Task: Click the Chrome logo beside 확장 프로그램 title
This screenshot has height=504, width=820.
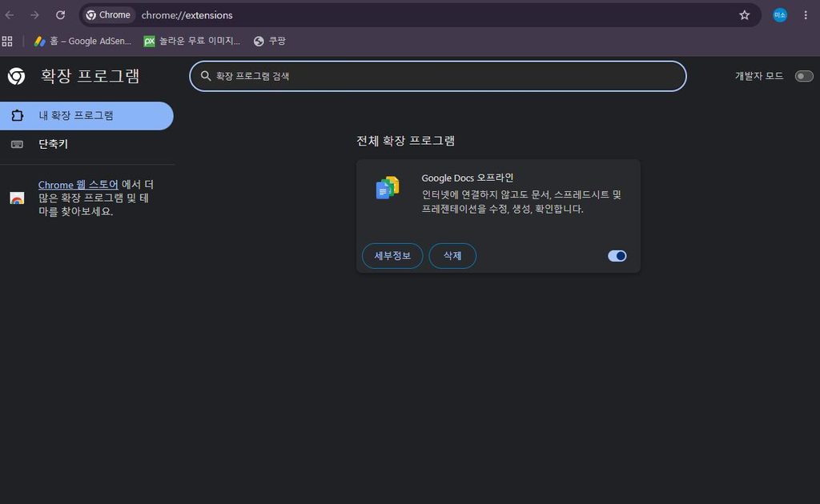Action: point(16,76)
